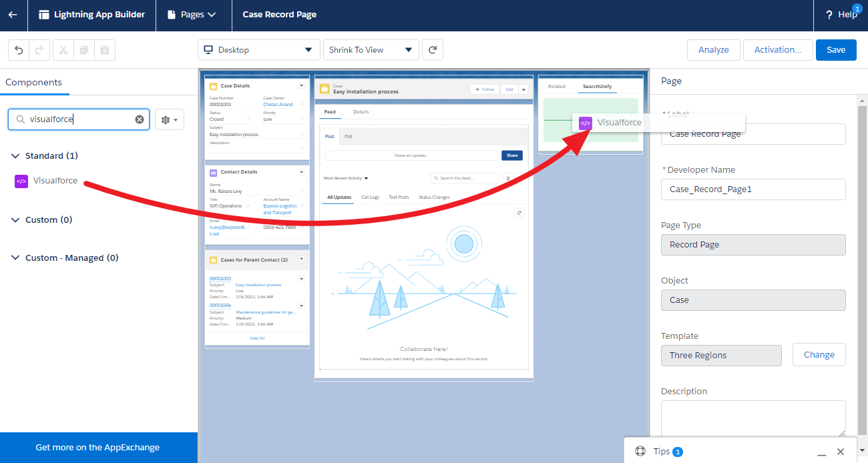Image resolution: width=868 pixels, height=463 pixels.
Task: Click the Redo icon
Action: click(39, 50)
